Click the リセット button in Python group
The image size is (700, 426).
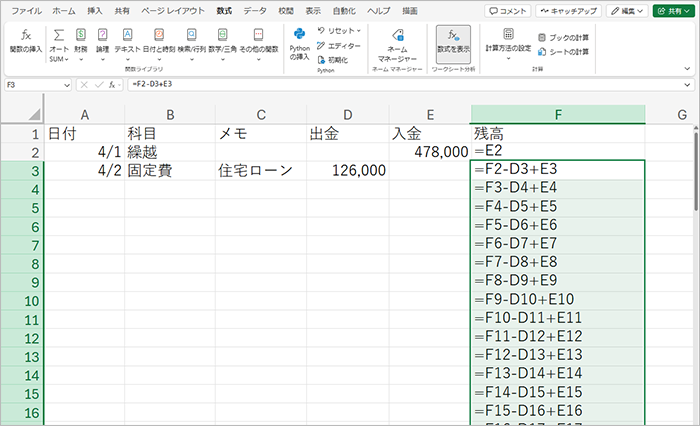tap(336, 31)
